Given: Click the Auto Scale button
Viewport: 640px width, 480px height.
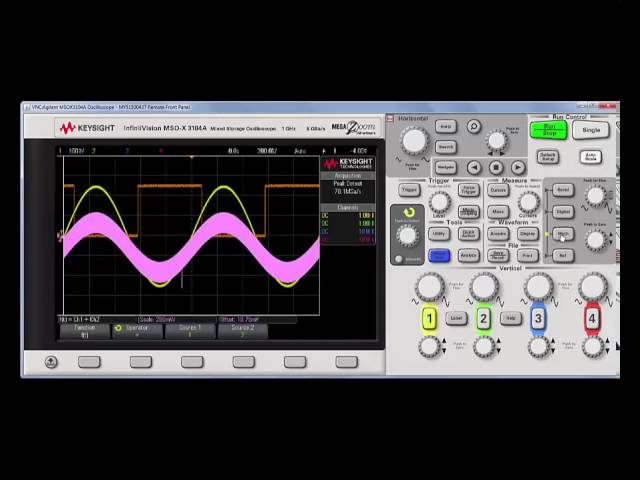Looking at the screenshot, I should pyautogui.click(x=591, y=157).
